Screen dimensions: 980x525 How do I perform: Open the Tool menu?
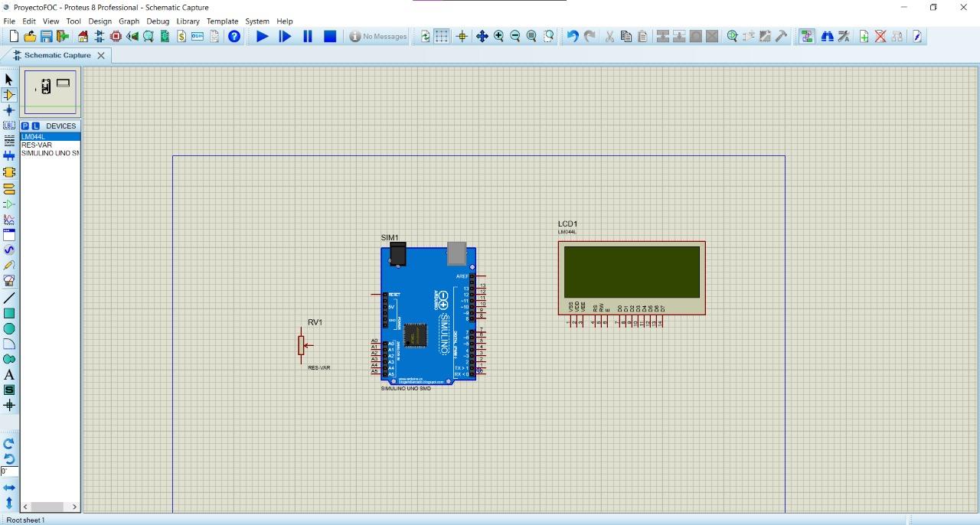73,21
